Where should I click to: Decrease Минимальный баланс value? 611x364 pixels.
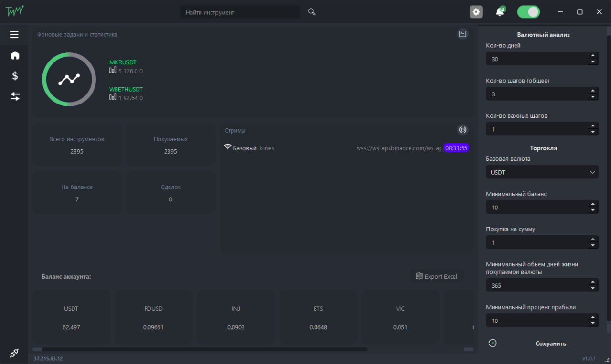(593, 210)
